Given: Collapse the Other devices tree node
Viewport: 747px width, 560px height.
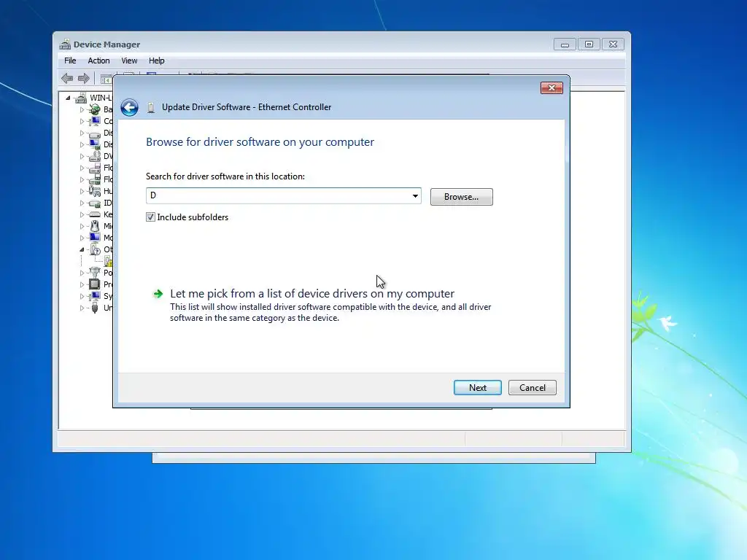Looking at the screenshot, I should 82,249.
